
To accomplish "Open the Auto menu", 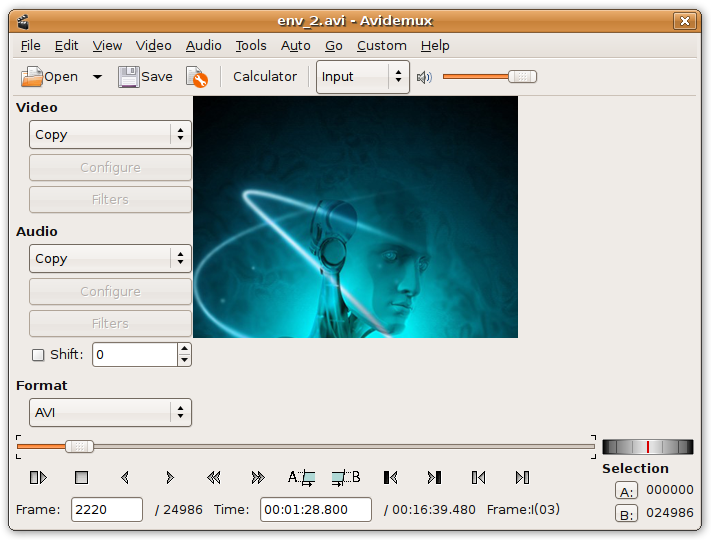I will (x=295, y=46).
